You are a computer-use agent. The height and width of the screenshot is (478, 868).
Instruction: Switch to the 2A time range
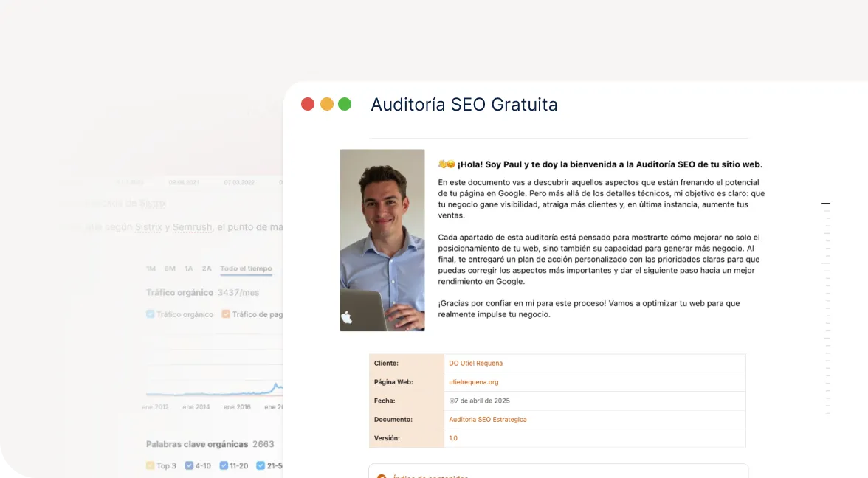pos(207,269)
